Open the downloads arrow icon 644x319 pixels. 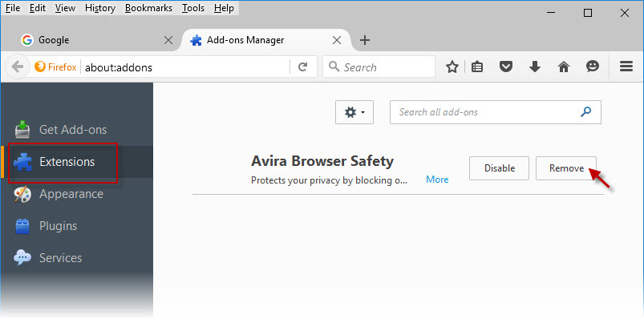tap(534, 67)
